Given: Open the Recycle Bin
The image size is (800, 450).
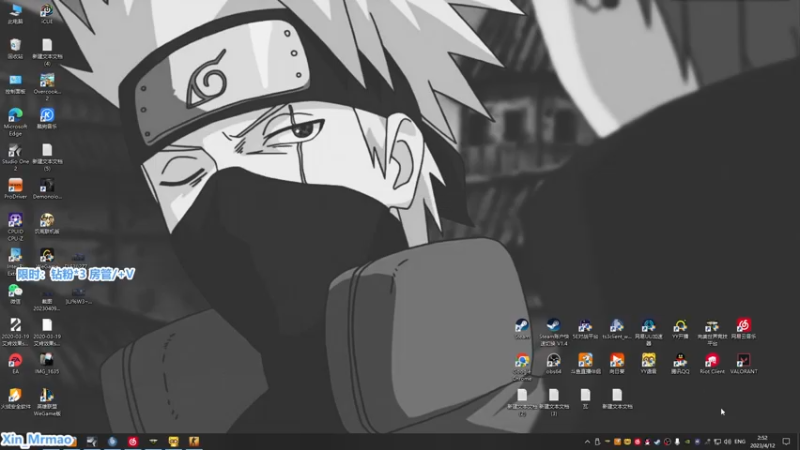Looking at the screenshot, I should click(15, 48).
